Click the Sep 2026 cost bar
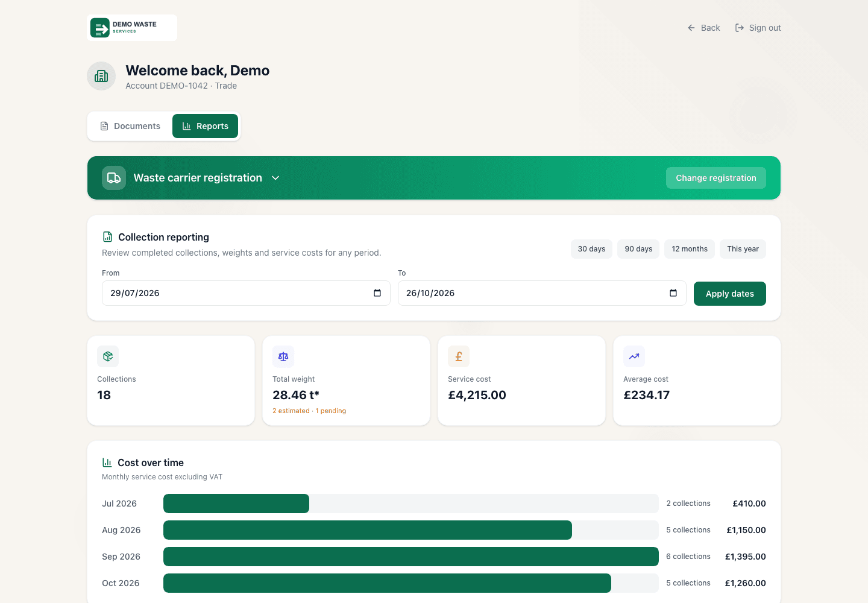Viewport: 868px width, 603px height. (411, 557)
